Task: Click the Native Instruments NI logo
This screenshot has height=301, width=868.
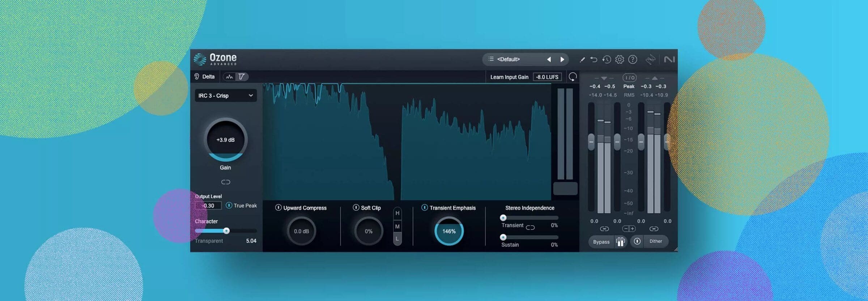Action: (669, 59)
